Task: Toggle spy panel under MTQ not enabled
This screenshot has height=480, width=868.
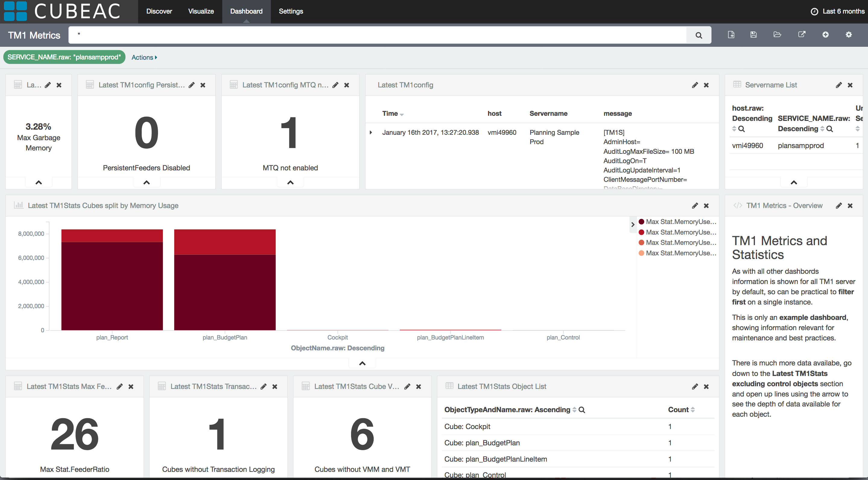Action: (290, 183)
